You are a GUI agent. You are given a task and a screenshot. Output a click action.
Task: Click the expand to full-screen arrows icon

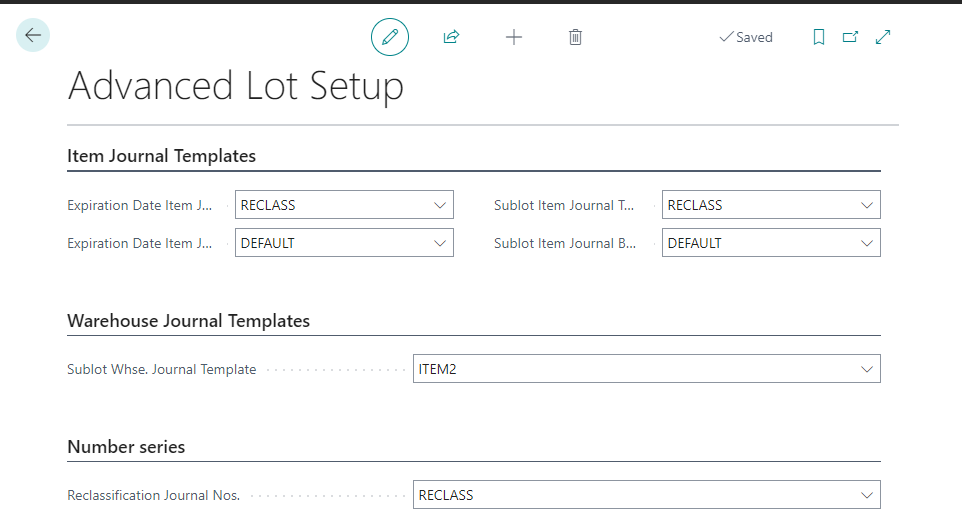[883, 37]
